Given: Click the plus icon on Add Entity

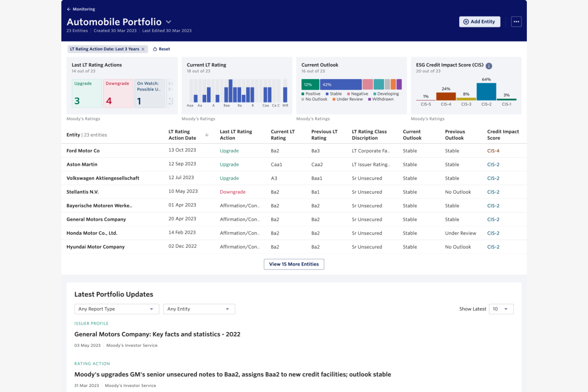Looking at the screenshot, I should click(x=465, y=22).
